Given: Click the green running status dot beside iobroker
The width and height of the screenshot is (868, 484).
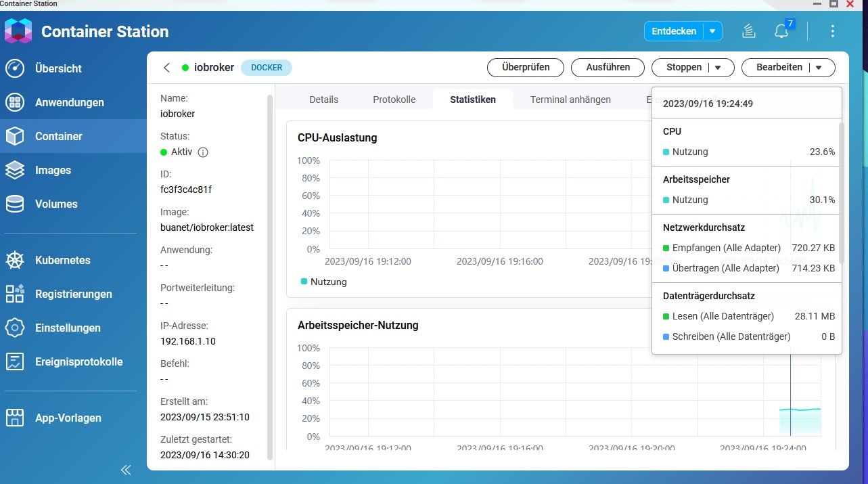Looking at the screenshot, I should (x=185, y=68).
